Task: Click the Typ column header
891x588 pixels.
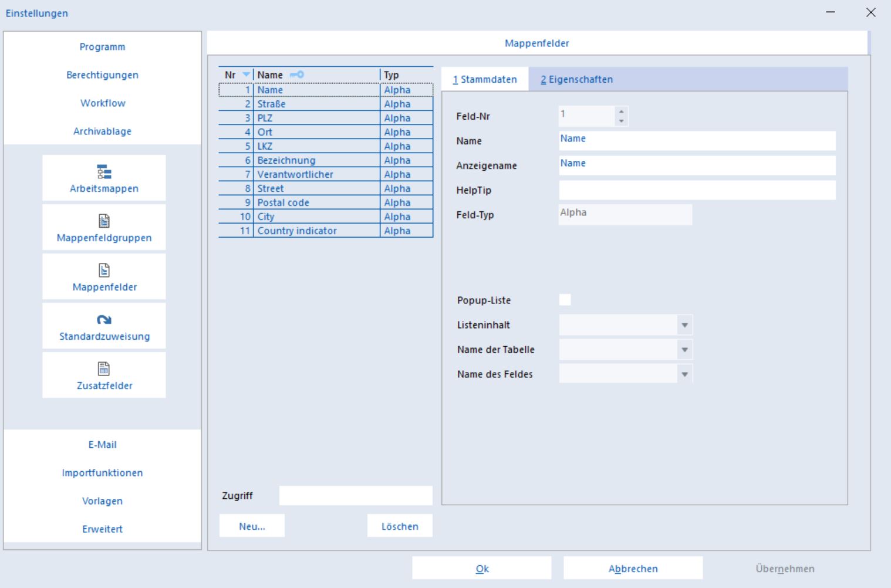Action: click(407, 75)
